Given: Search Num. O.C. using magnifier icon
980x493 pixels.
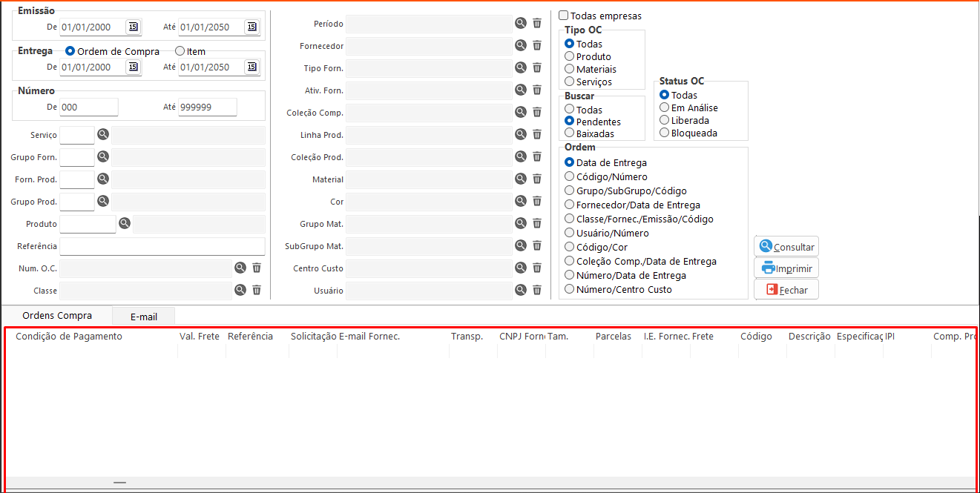Looking at the screenshot, I should [240, 268].
